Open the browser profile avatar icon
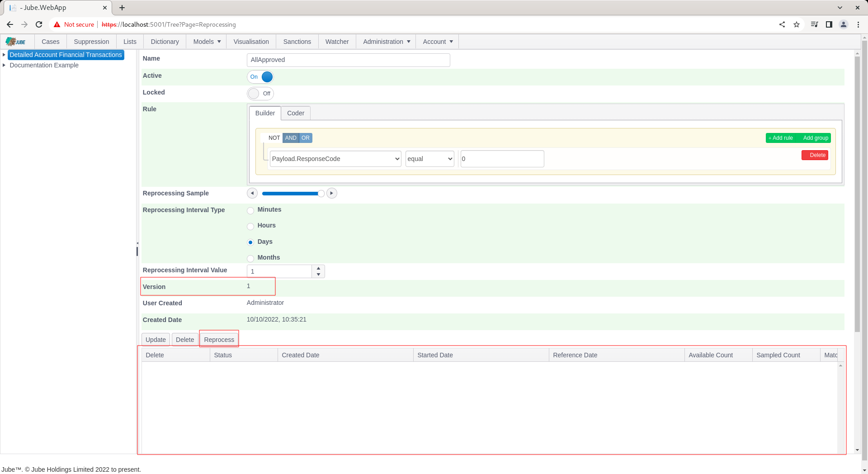The image size is (868, 474). tap(844, 24)
